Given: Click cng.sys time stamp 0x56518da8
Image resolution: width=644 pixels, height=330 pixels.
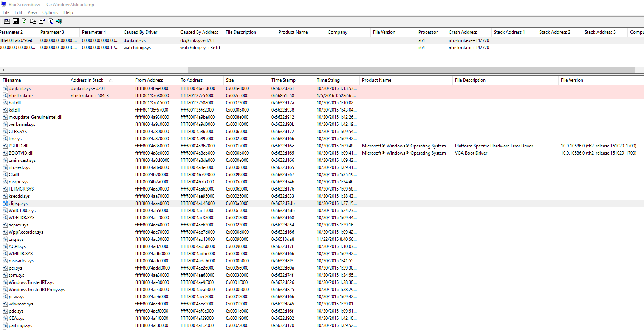Looking at the screenshot, I should [x=282, y=239].
